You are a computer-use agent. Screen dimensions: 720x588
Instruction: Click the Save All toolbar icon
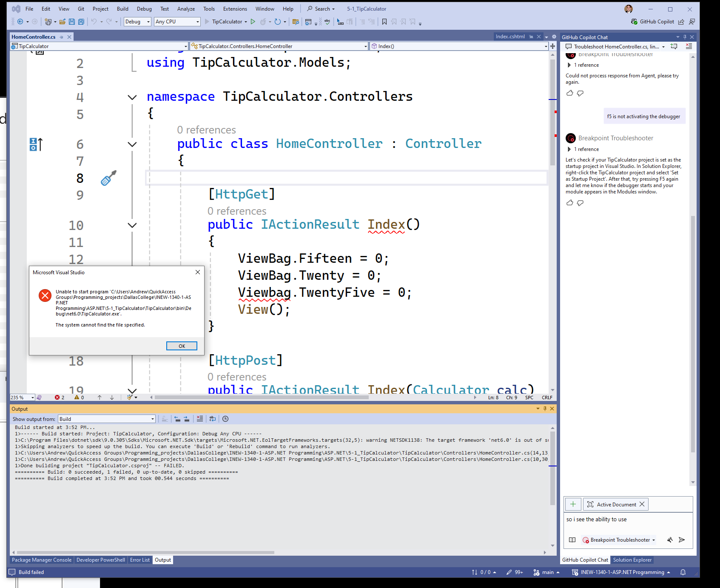pos(81,22)
